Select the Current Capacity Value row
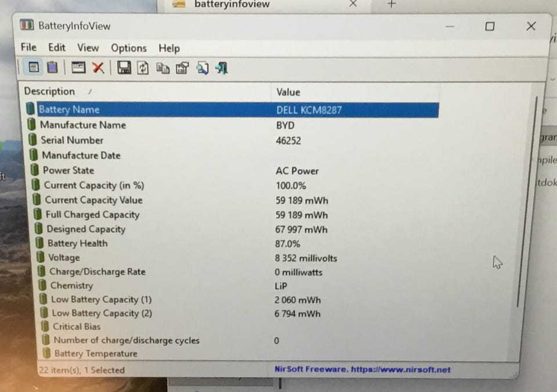Image resolution: width=557 pixels, height=392 pixels. 236,200
